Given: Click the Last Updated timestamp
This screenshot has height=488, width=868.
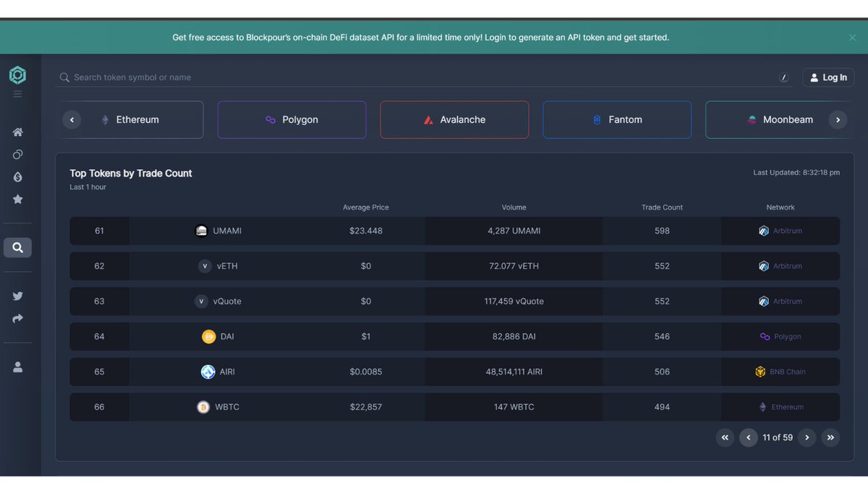Looking at the screenshot, I should tap(796, 173).
